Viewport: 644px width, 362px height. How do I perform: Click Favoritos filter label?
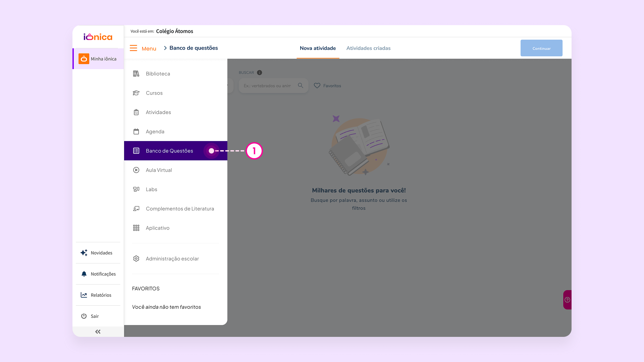tap(332, 86)
